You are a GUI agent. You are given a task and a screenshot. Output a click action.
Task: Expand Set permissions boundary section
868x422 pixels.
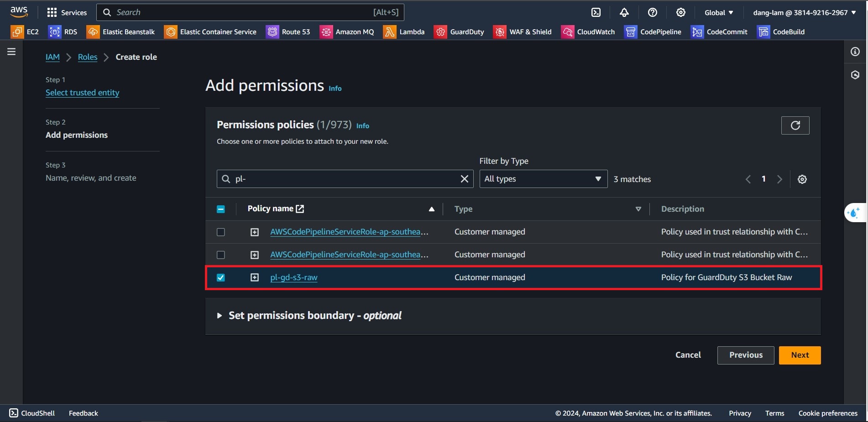[220, 316]
